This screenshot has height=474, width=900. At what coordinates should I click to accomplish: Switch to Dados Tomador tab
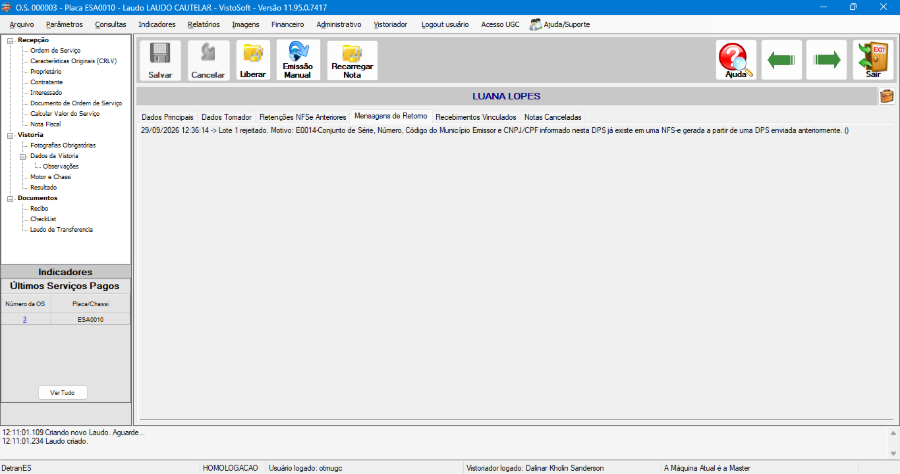[226, 117]
